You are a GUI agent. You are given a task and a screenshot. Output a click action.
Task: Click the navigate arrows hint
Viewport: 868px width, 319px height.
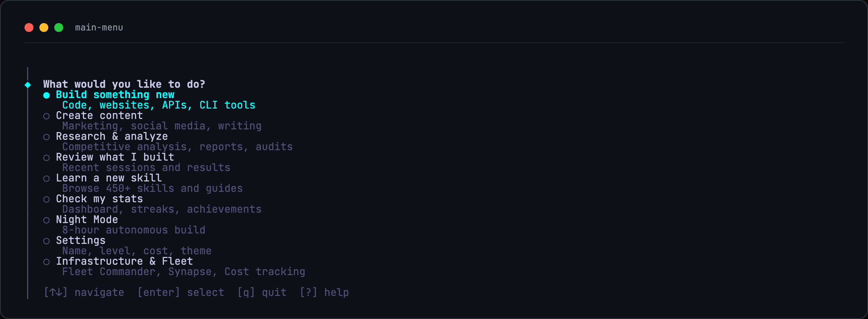tap(84, 292)
